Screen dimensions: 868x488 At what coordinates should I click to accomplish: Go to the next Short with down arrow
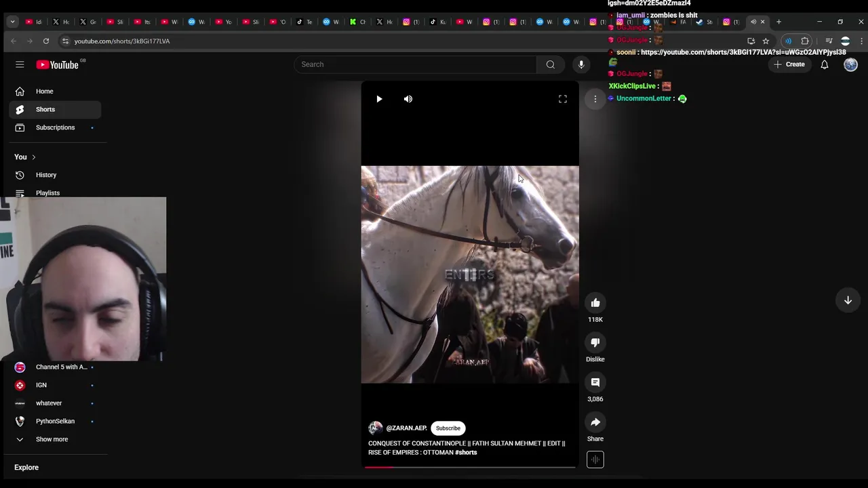pyautogui.click(x=848, y=300)
